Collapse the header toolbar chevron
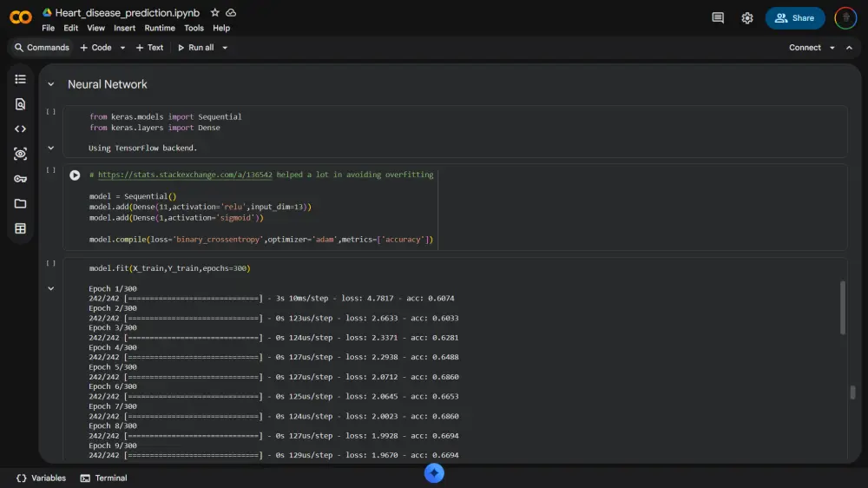 pyautogui.click(x=849, y=48)
